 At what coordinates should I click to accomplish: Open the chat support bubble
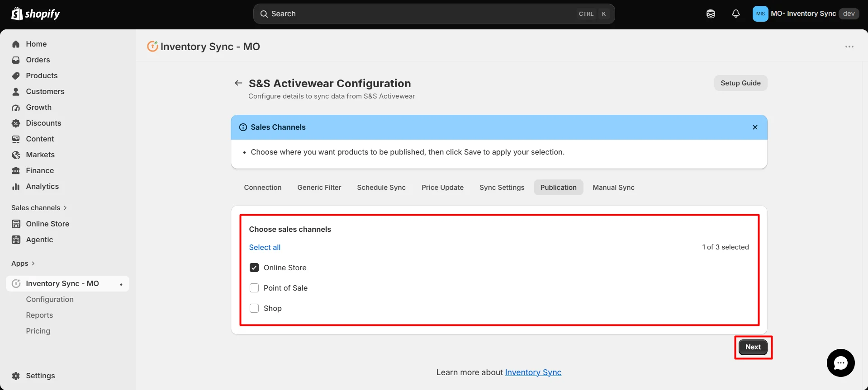pyautogui.click(x=840, y=363)
